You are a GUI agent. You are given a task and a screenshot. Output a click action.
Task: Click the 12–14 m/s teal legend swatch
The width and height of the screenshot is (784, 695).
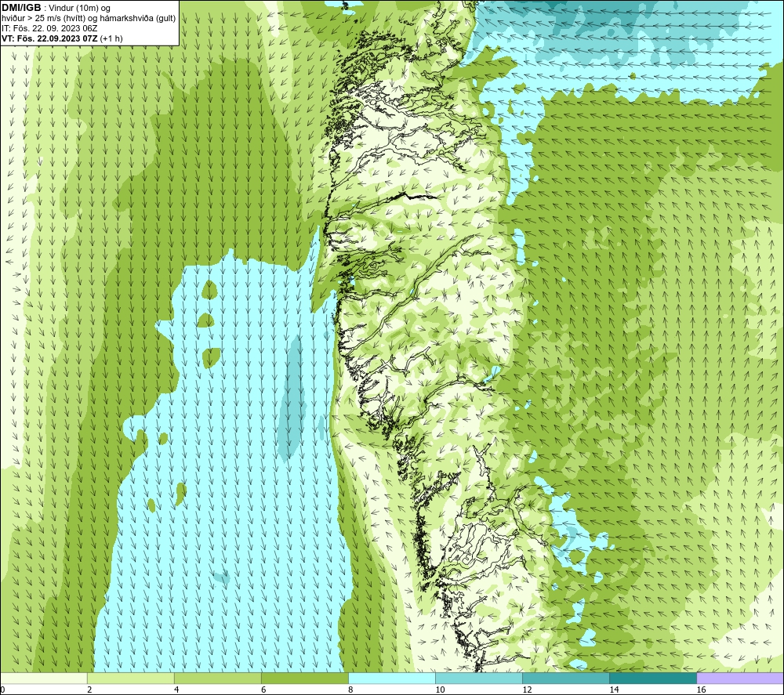(x=565, y=678)
